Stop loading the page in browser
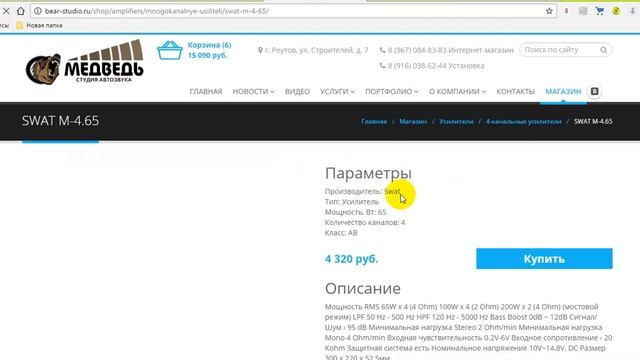The width and height of the screenshot is (640, 360). tap(6, 11)
